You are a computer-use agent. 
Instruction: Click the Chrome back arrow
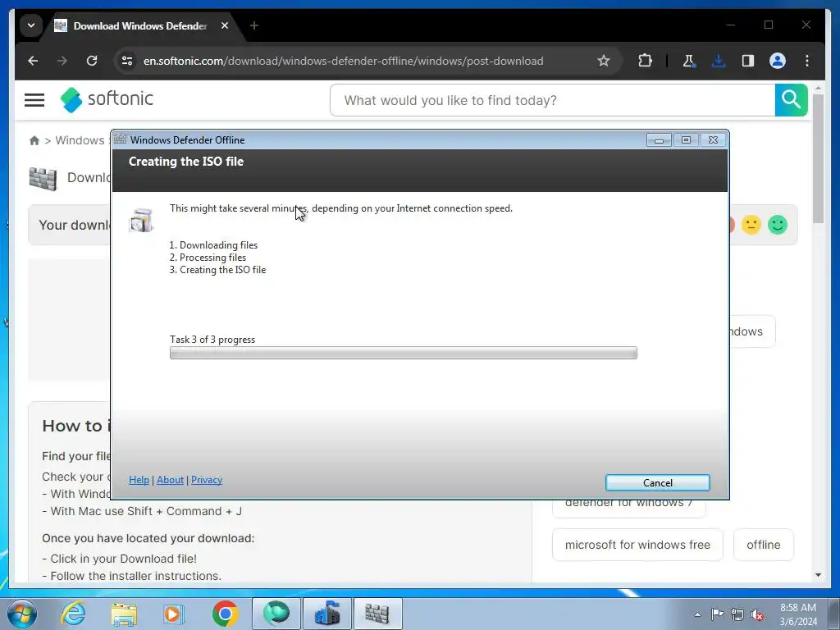pos(33,61)
